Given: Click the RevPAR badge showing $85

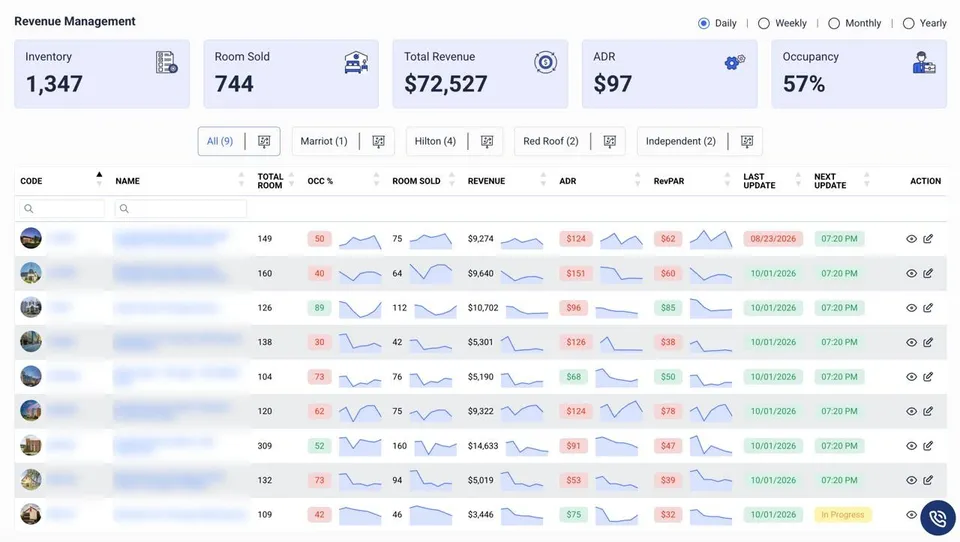Looking at the screenshot, I should 668,308.
